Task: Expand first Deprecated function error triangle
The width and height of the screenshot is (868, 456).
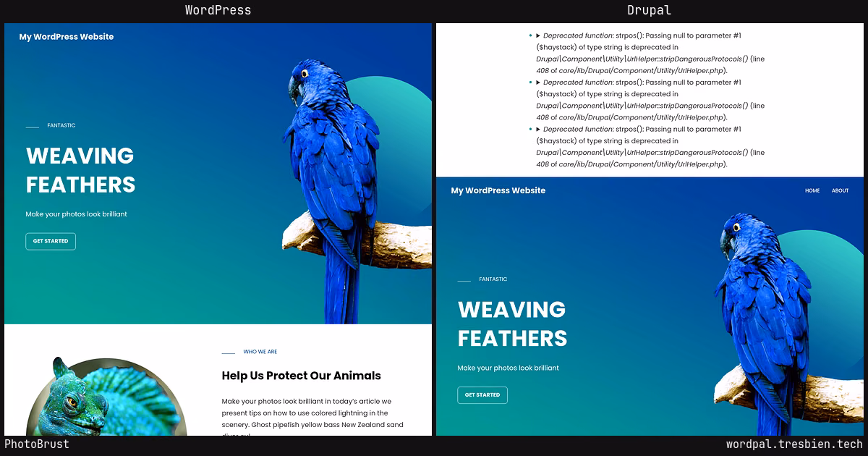Action: (538, 35)
